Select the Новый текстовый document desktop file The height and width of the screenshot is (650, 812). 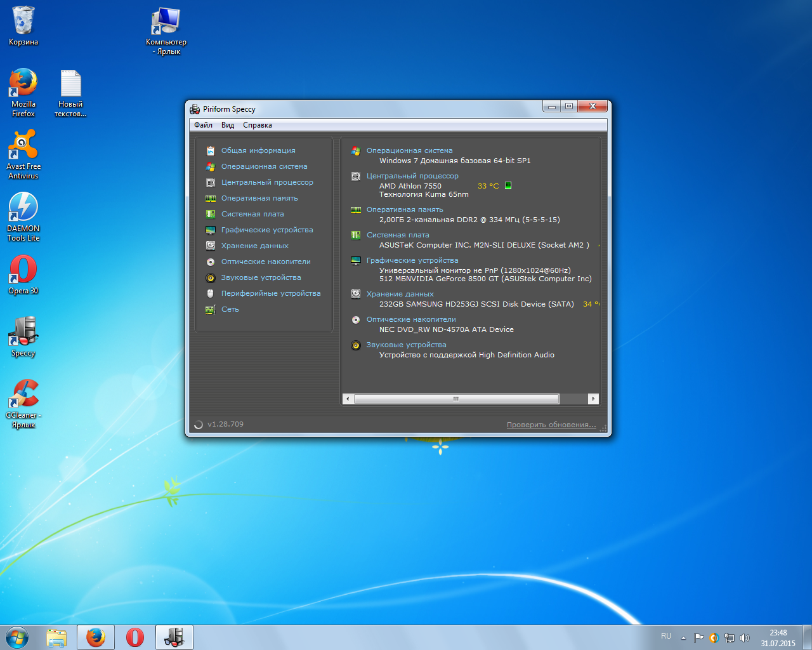(x=70, y=93)
